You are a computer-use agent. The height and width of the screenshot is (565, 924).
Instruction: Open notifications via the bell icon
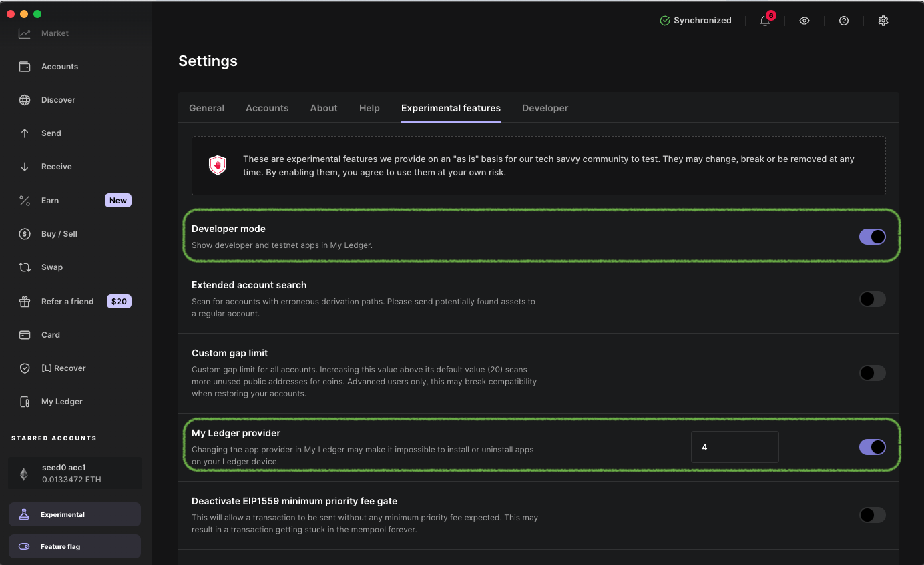pos(764,21)
